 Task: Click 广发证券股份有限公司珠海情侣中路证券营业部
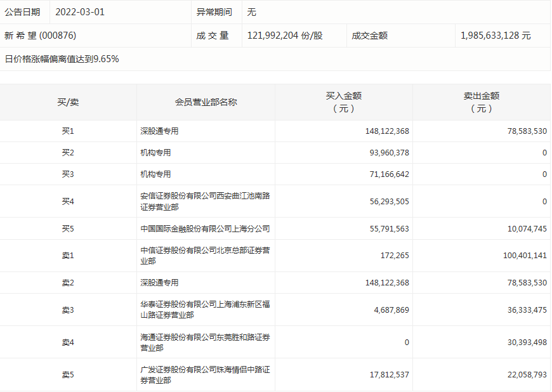(x=205, y=375)
